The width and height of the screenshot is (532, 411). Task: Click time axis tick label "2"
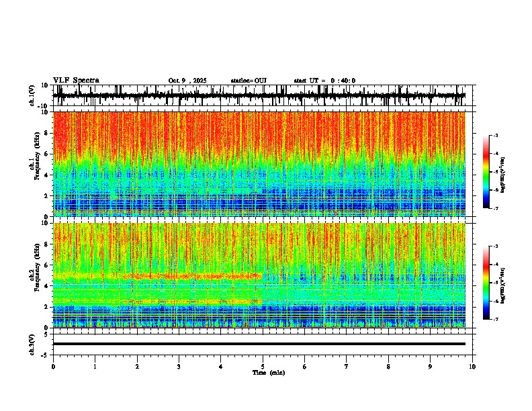137,367
